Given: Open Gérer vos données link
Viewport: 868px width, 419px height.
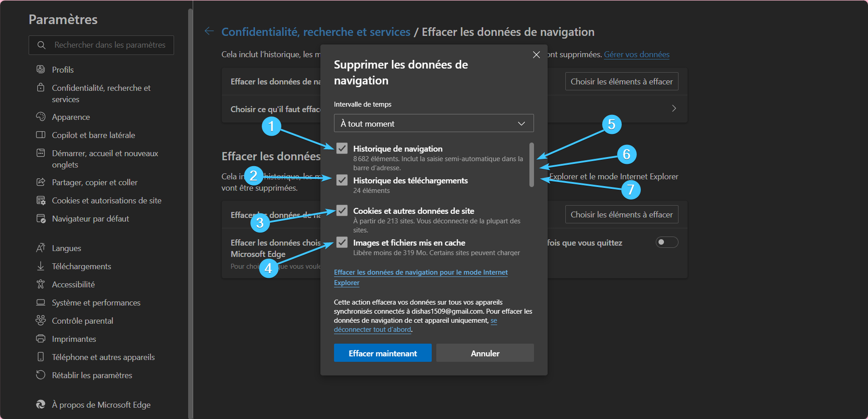Looking at the screenshot, I should 637,54.
